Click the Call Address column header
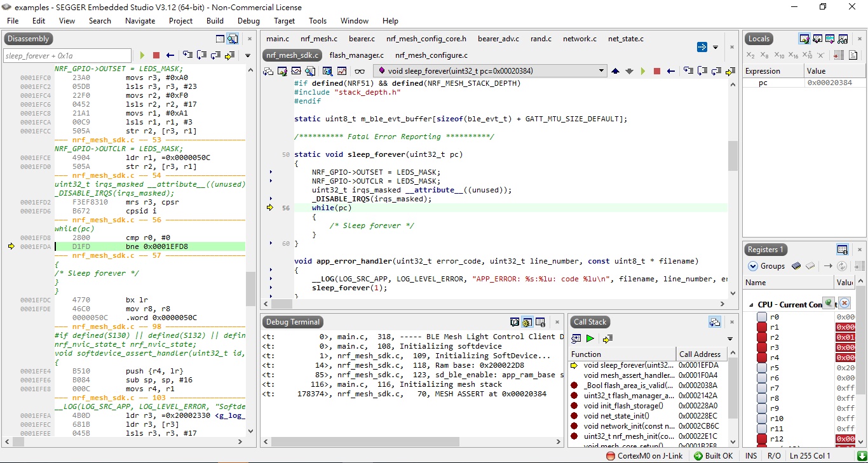This screenshot has height=463, width=868. tap(700, 354)
